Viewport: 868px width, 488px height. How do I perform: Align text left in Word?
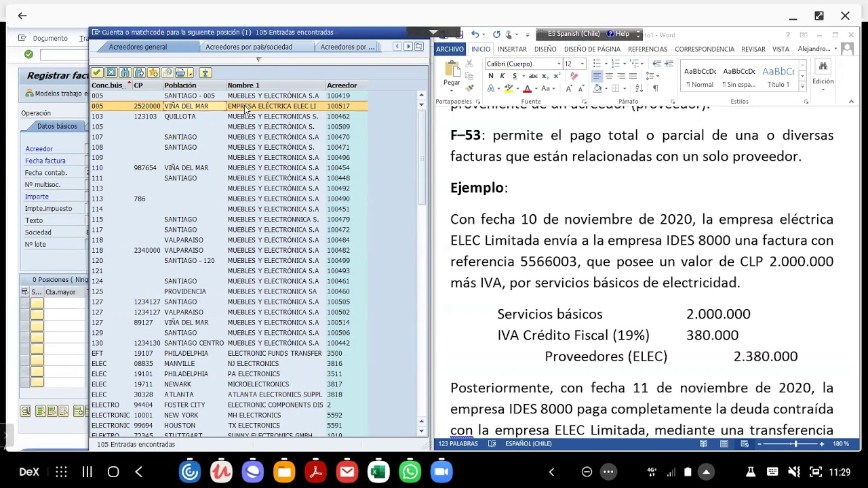[x=597, y=76]
